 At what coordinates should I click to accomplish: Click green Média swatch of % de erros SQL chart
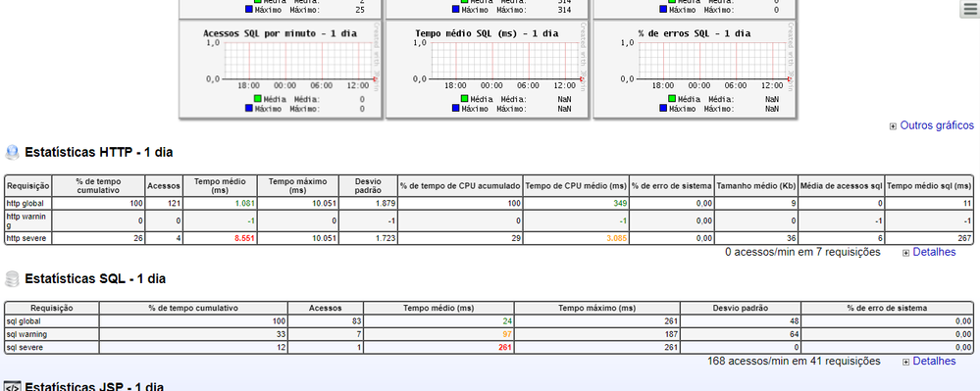pyautogui.click(x=672, y=99)
